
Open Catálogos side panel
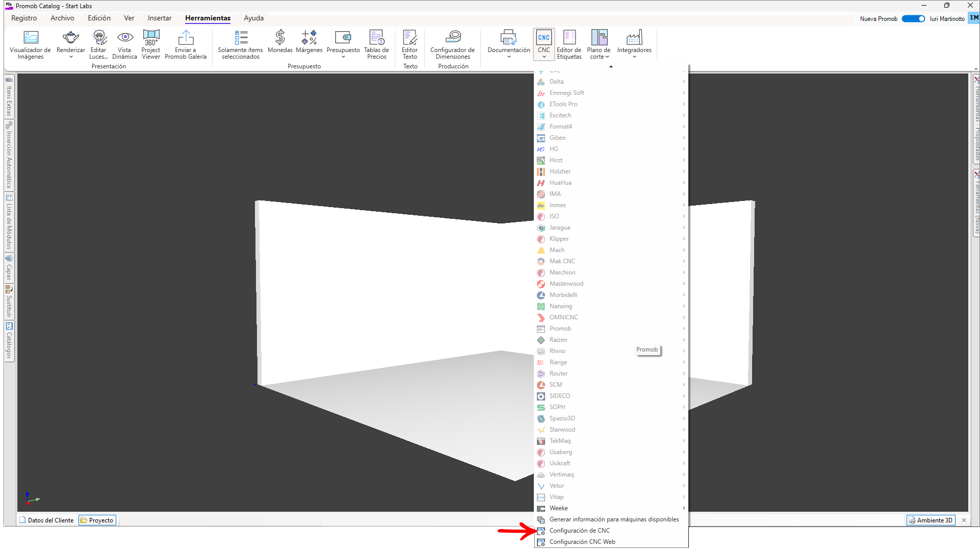point(9,341)
